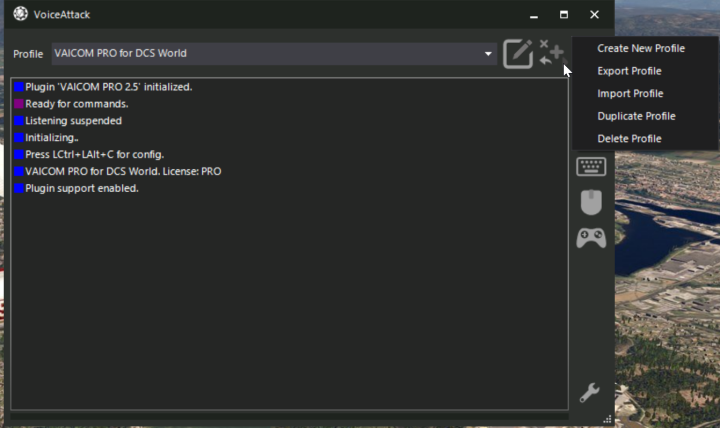Expand the Profile dropdown arrow
The image size is (720, 428).
(488, 54)
